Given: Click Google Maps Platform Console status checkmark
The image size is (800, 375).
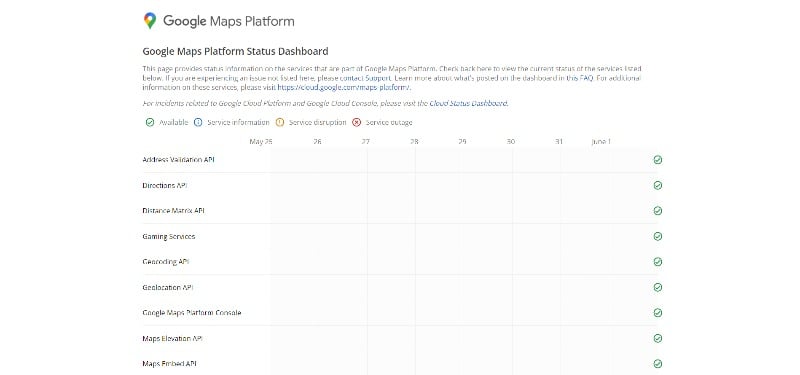Looking at the screenshot, I should click(x=658, y=313).
